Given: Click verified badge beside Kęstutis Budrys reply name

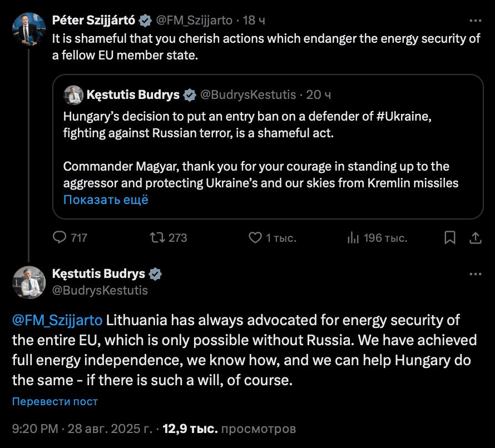Looking at the screenshot, I should 155,274.
